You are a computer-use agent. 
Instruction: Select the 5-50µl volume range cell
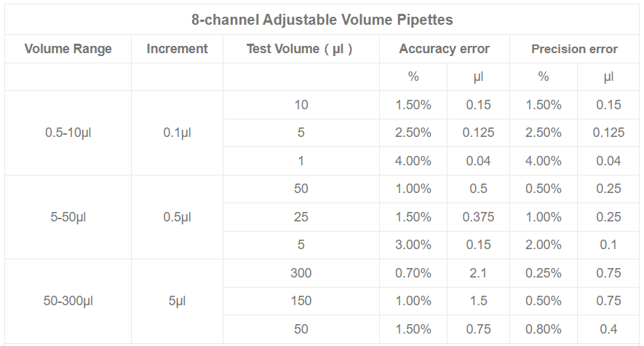coord(68,217)
